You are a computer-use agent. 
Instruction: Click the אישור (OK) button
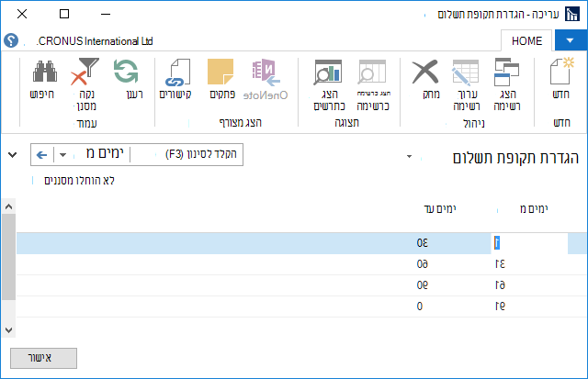[43, 358]
